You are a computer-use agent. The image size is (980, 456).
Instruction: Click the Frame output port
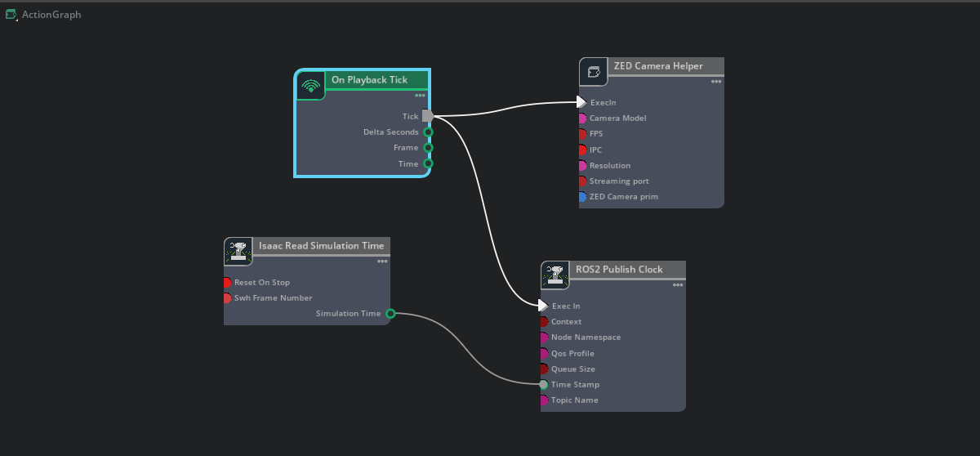[428, 148]
